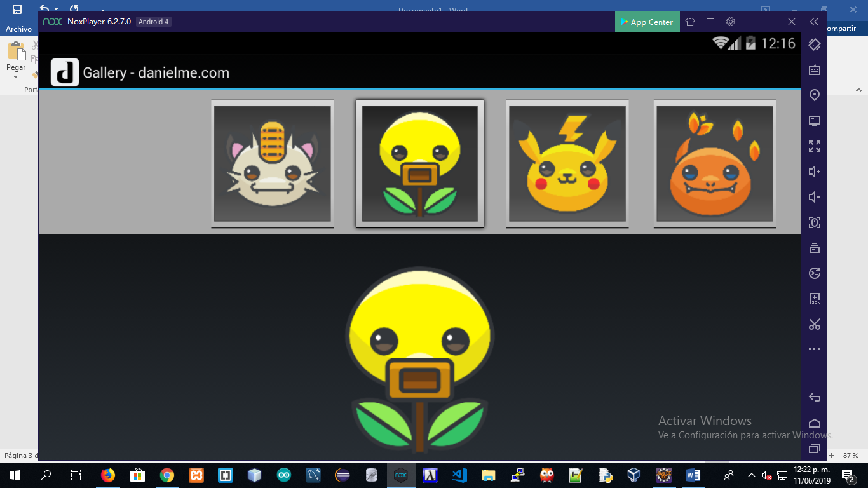Open Visual Studio Code from the taskbar

point(459,475)
